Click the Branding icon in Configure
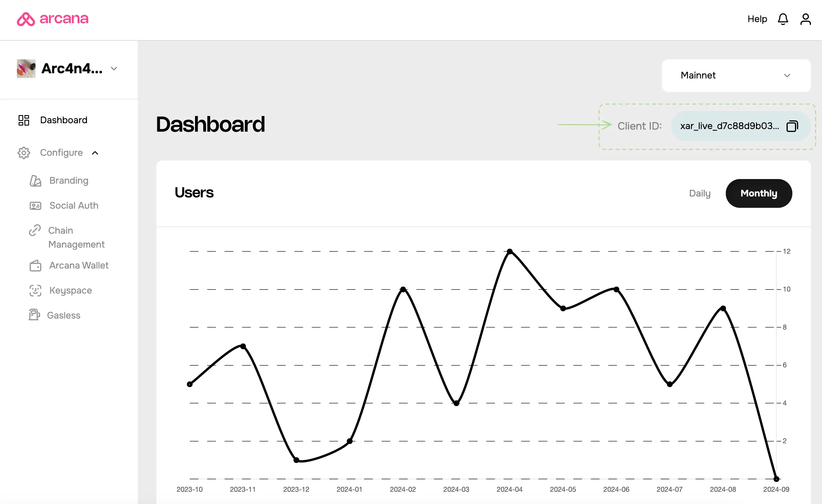This screenshot has width=822, height=504. (x=36, y=180)
